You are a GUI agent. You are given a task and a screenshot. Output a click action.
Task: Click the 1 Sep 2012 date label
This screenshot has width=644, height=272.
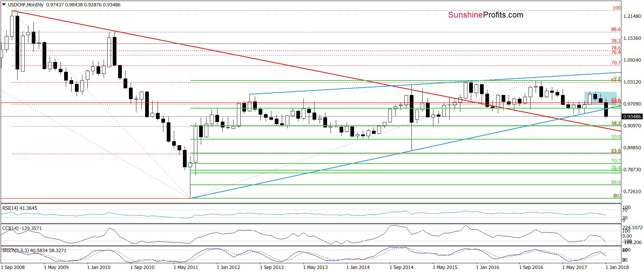pos(272,267)
